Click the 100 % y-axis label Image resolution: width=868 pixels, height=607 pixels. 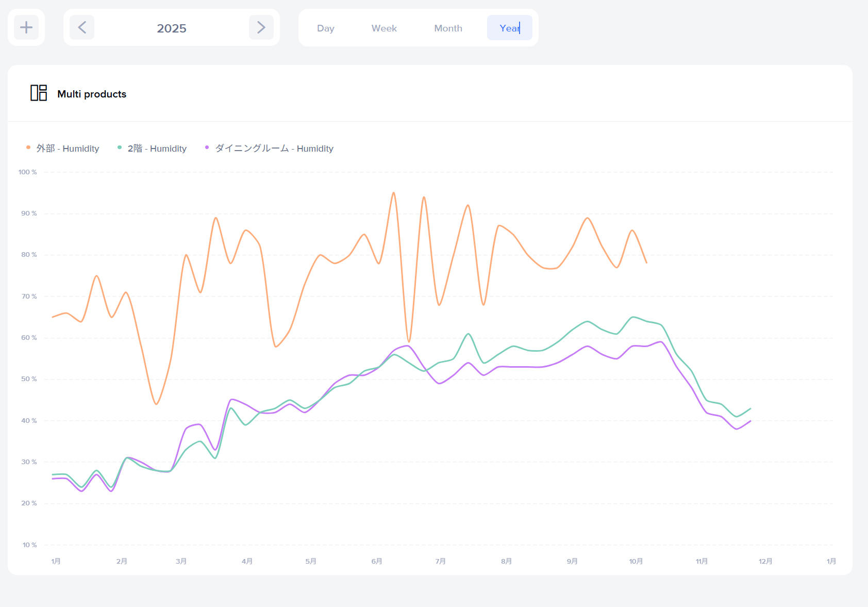[27, 172]
